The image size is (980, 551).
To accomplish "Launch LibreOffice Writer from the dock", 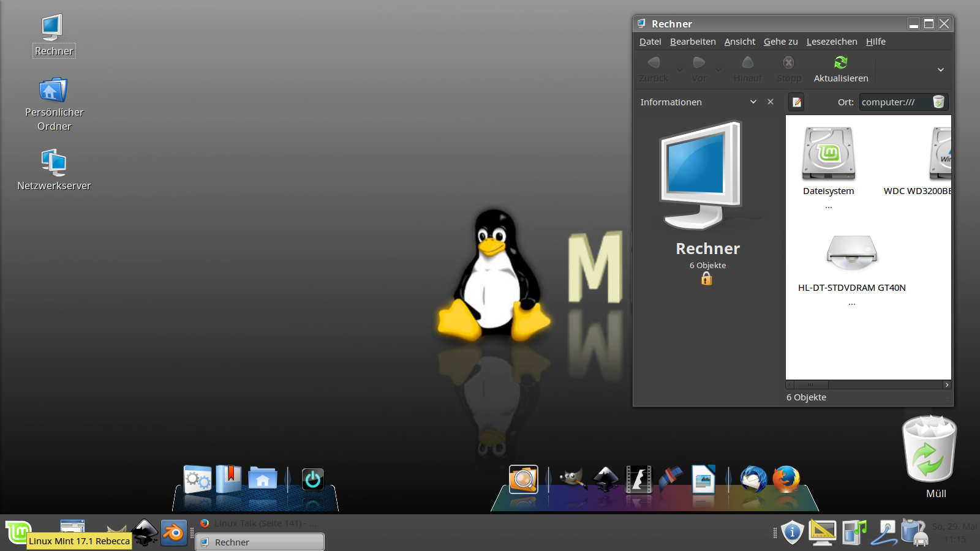I will click(703, 479).
